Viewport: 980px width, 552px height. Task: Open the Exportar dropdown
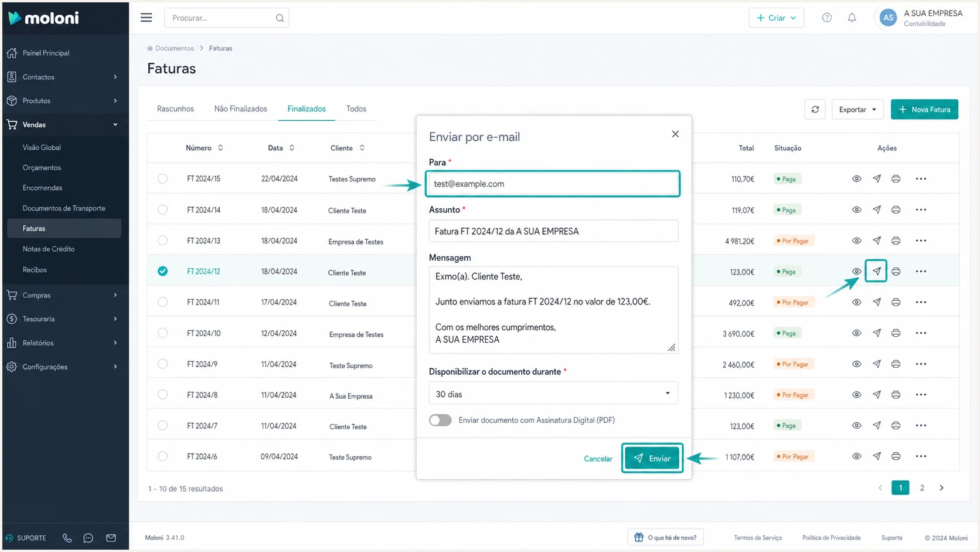857,109
